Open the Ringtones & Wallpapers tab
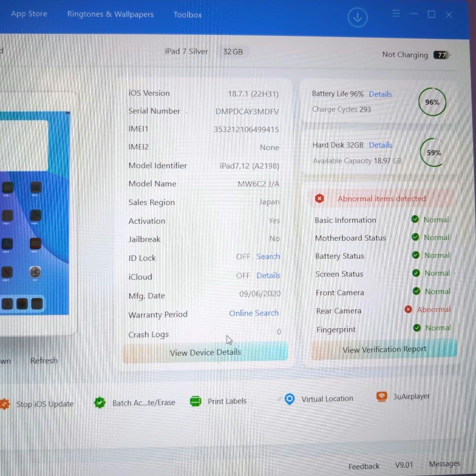The height and width of the screenshot is (476, 476). [x=111, y=14]
